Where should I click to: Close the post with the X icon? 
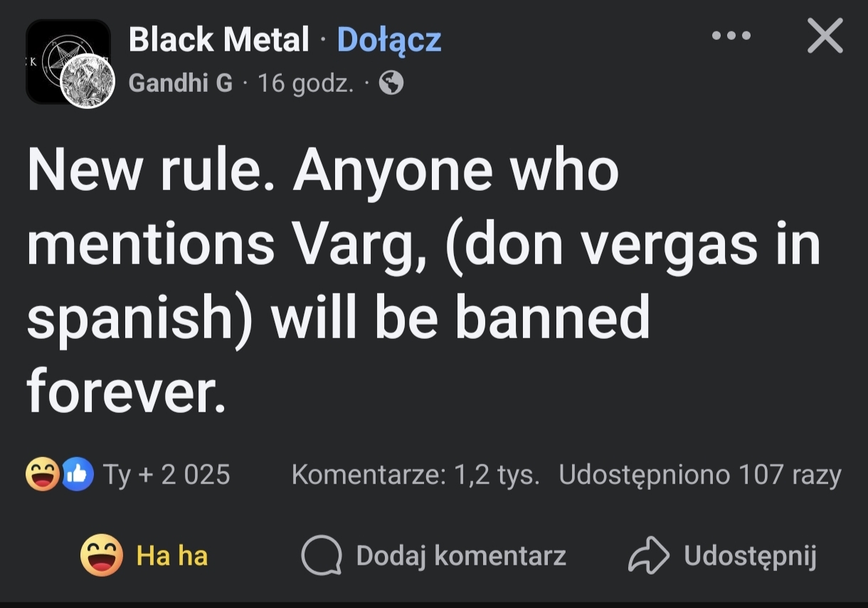click(x=825, y=36)
